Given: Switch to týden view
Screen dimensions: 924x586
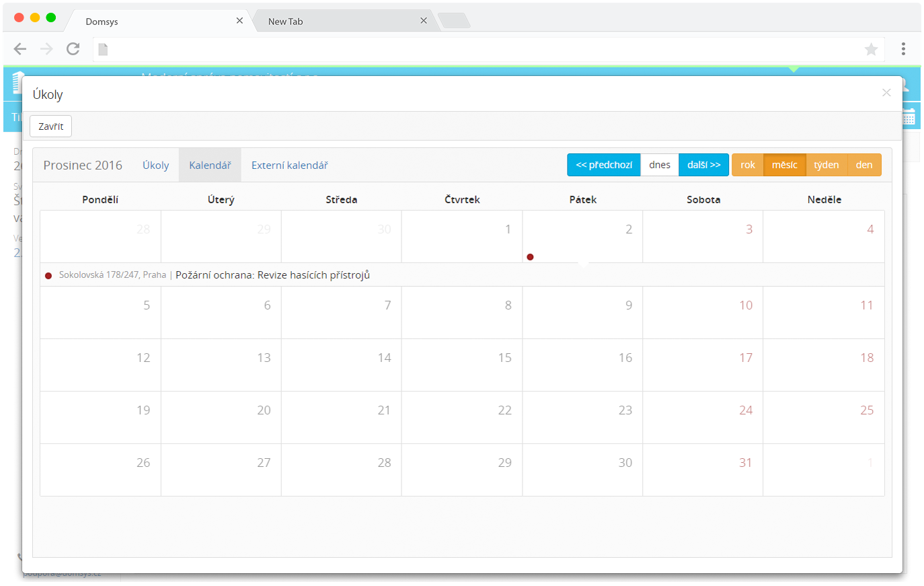Looking at the screenshot, I should pyautogui.click(x=826, y=165).
